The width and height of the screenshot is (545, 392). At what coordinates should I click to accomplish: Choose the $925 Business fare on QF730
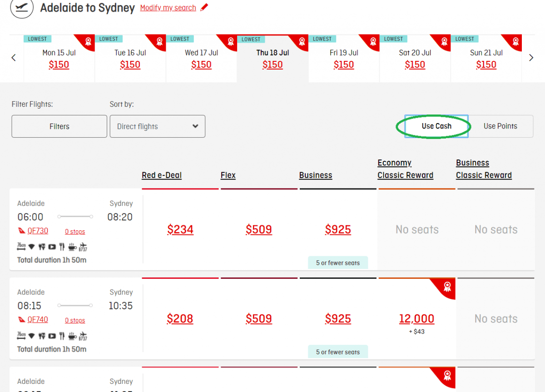click(338, 230)
